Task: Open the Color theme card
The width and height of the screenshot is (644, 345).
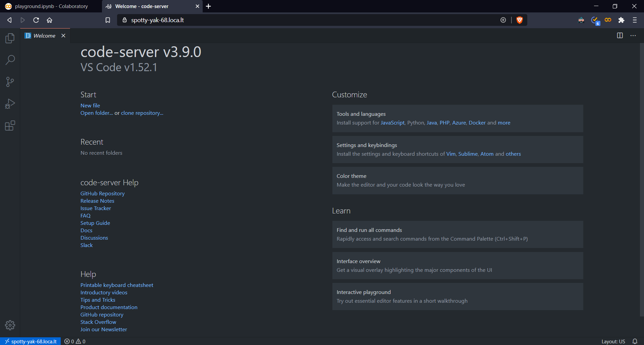Action: [x=458, y=181]
